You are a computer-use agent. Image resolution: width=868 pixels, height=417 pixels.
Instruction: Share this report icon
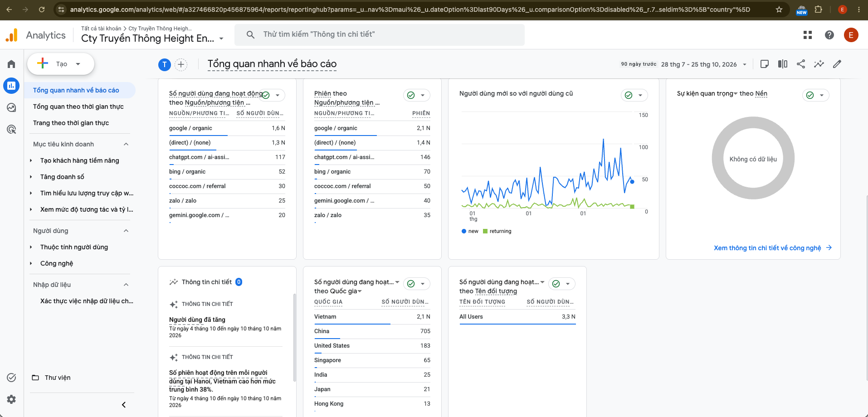(801, 64)
